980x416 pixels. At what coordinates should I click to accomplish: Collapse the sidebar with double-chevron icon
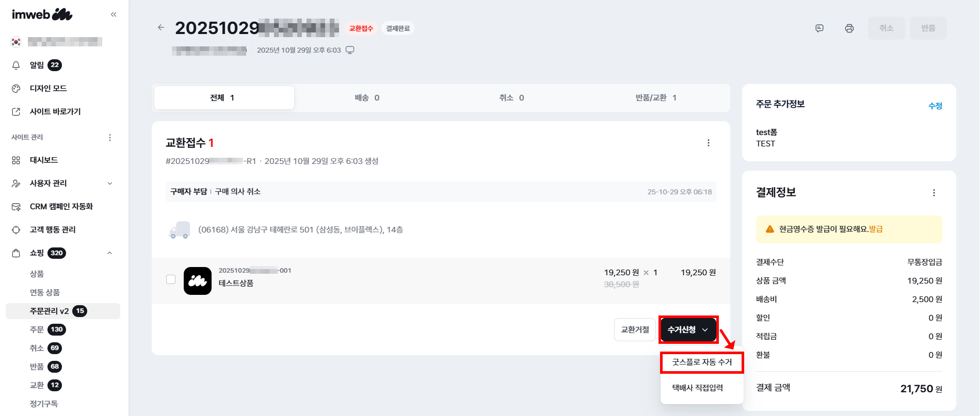[114, 14]
